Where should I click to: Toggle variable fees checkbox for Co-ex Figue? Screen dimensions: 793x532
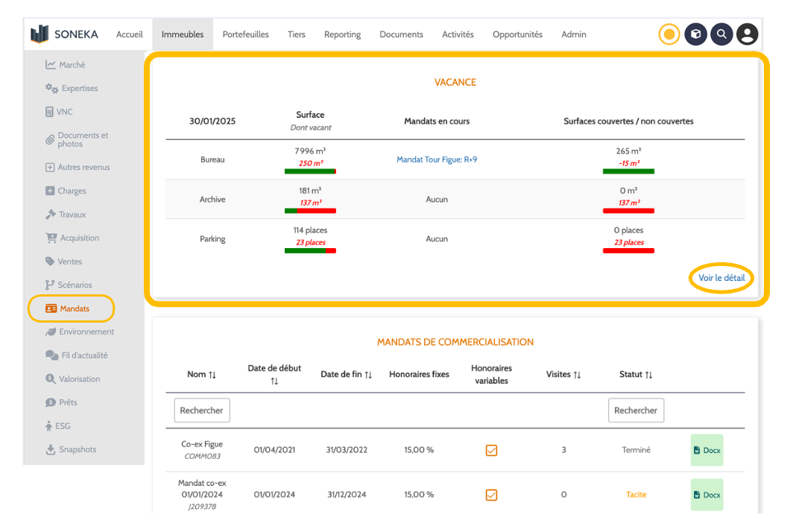[x=491, y=450]
